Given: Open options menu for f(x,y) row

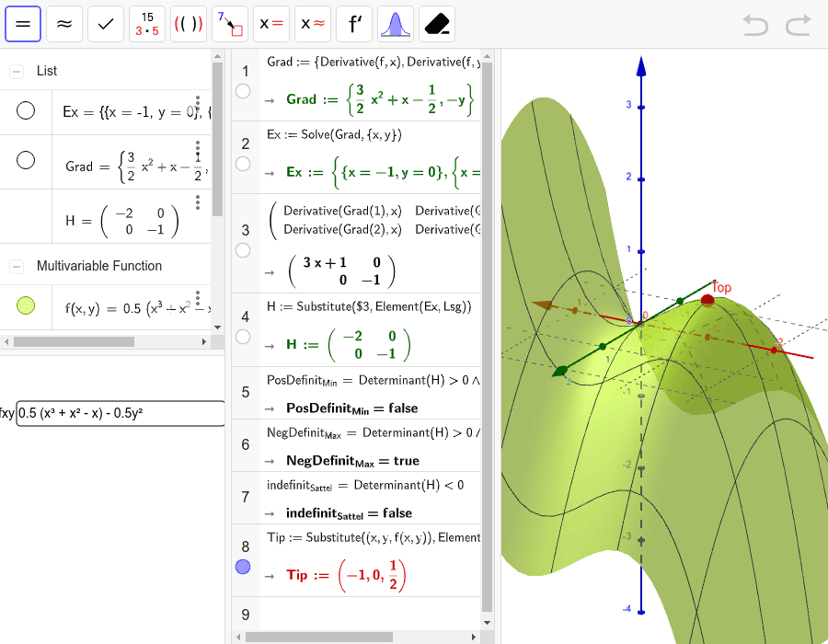Looking at the screenshot, I should tap(198, 298).
